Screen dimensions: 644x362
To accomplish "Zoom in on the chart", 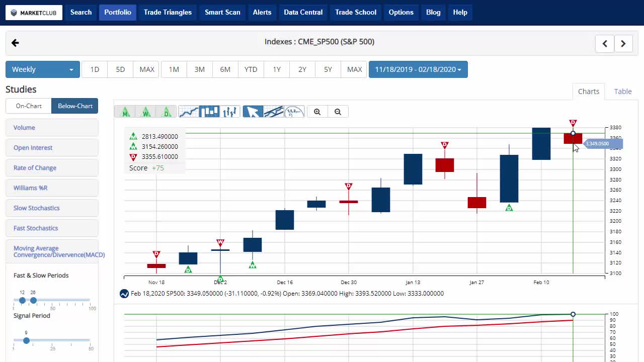I will pos(317,112).
